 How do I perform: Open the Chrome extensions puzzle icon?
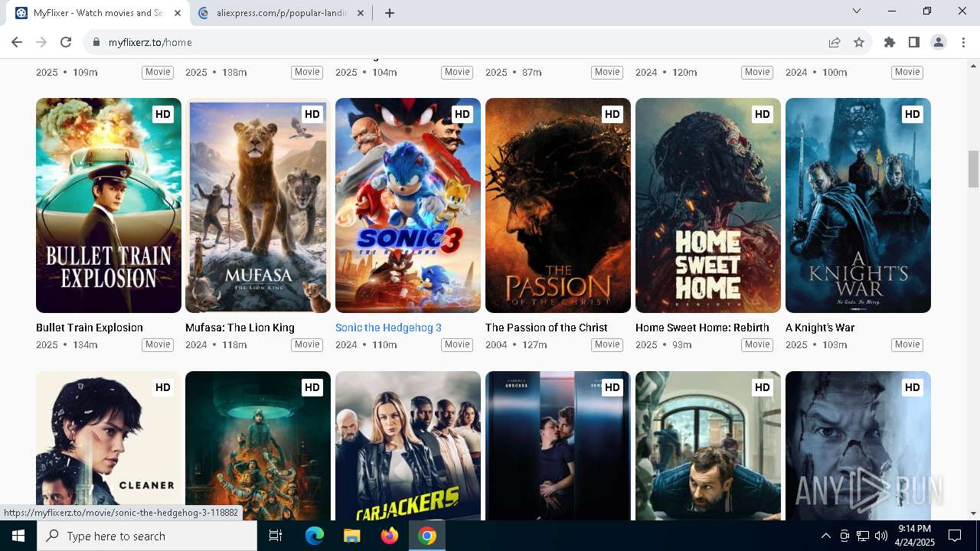[x=890, y=42]
